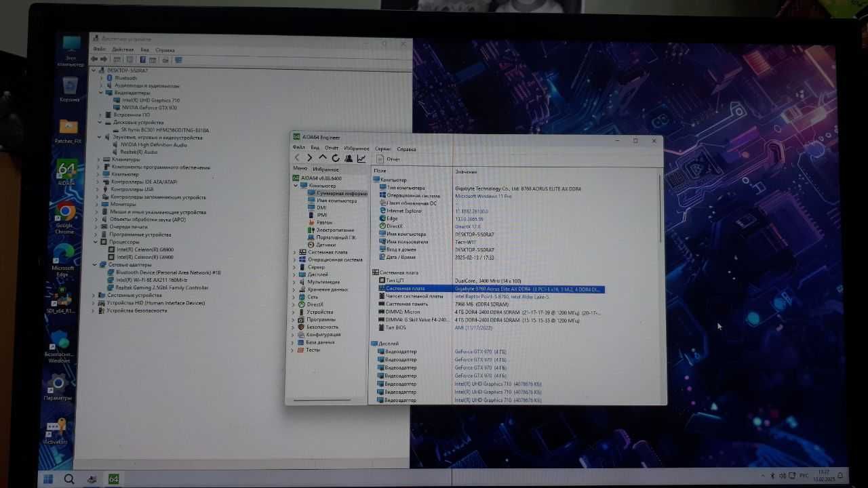Click the AIDA64 graph chart toolbar icon
868x488 pixels.
361,158
